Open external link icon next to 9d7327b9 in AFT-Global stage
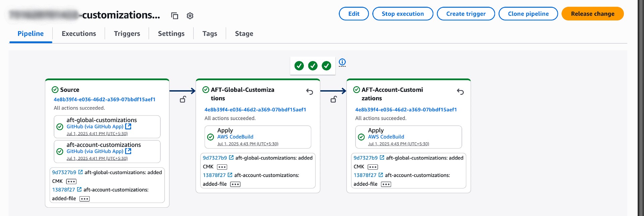The image size is (644, 216). click(x=231, y=158)
